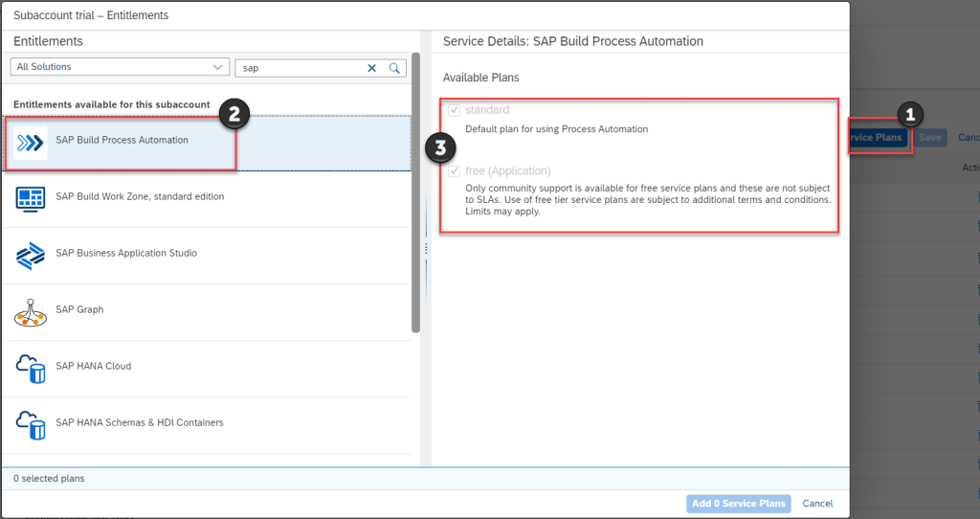Viewport: 980px width, 519px height.
Task: Click the SAP Business Application Studio icon
Action: coord(32,255)
